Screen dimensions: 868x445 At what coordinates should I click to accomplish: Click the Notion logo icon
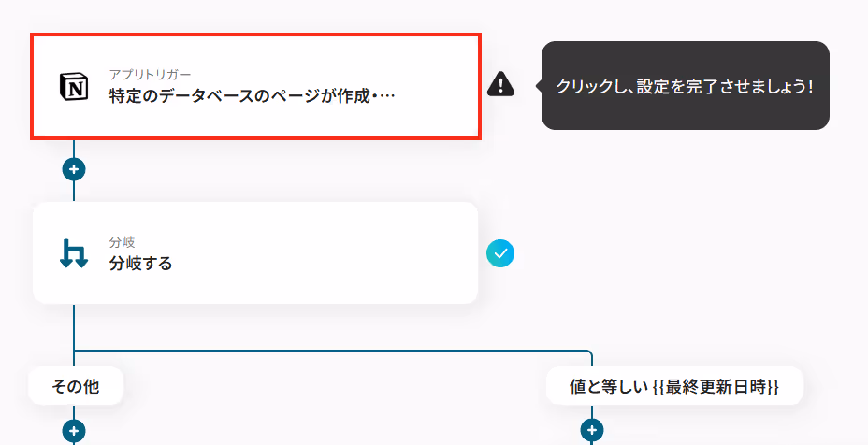click(x=74, y=86)
